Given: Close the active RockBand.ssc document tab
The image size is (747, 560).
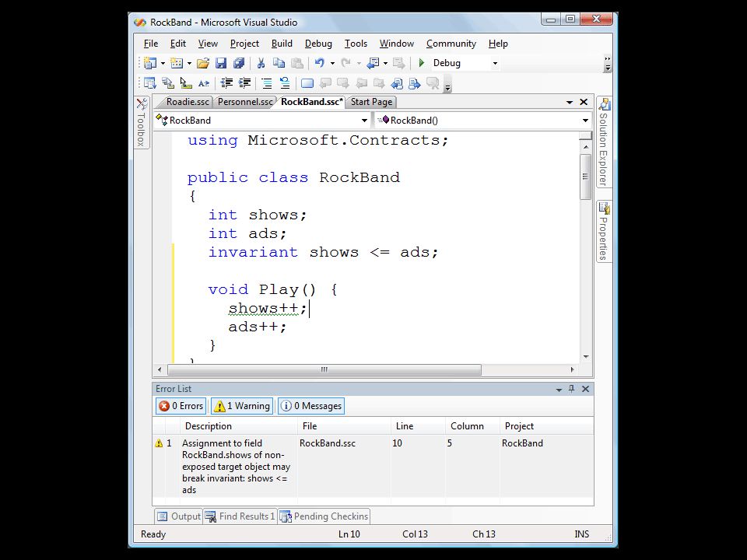Looking at the screenshot, I should coord(584,102).
